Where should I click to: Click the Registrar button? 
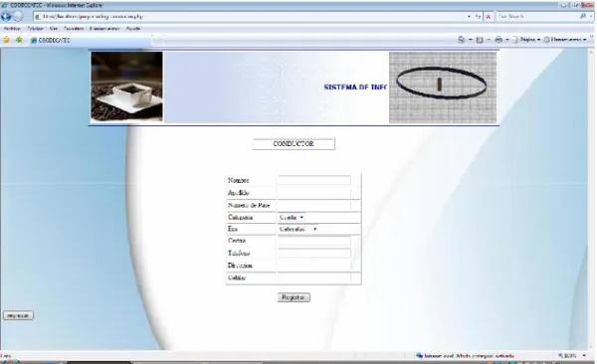(x=294, y=297)
